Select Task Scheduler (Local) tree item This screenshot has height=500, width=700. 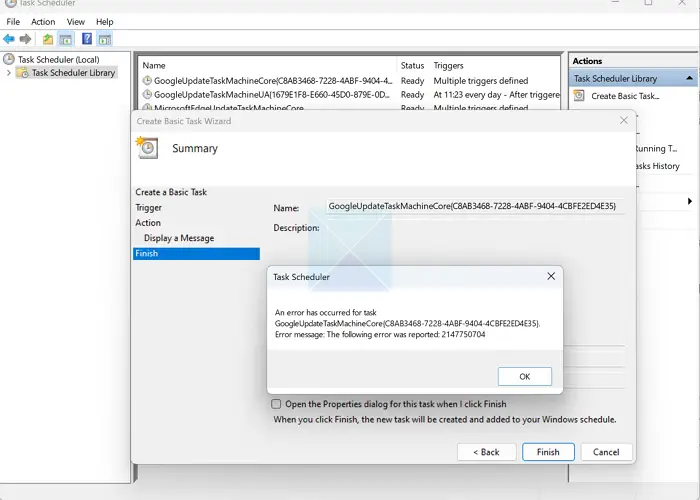pyautogui.click(x=58, y=59)
